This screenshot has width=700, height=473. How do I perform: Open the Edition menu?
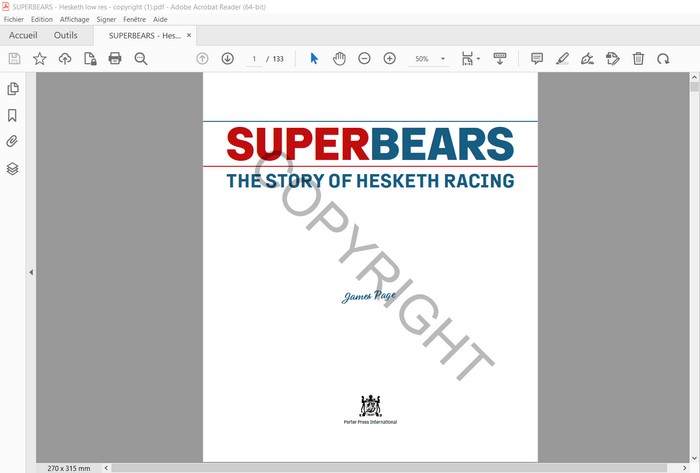click(x=42, y=20)
